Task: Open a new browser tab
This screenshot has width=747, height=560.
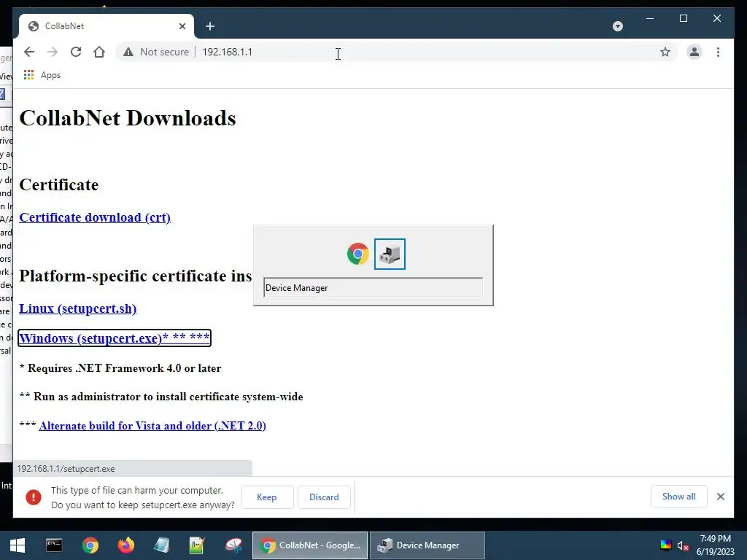Action: coord(210,26)
